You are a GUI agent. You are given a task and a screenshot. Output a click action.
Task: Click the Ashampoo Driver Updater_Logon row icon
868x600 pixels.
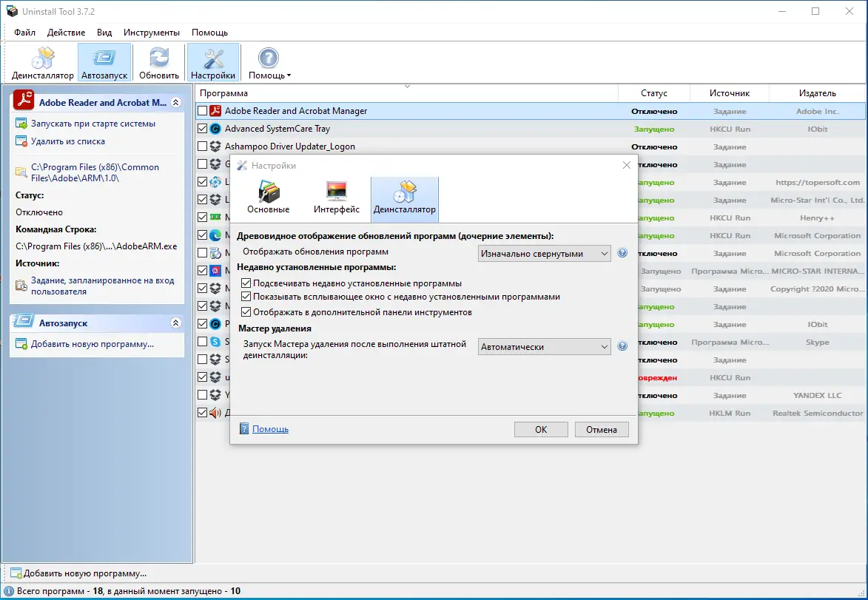(215, 146)
